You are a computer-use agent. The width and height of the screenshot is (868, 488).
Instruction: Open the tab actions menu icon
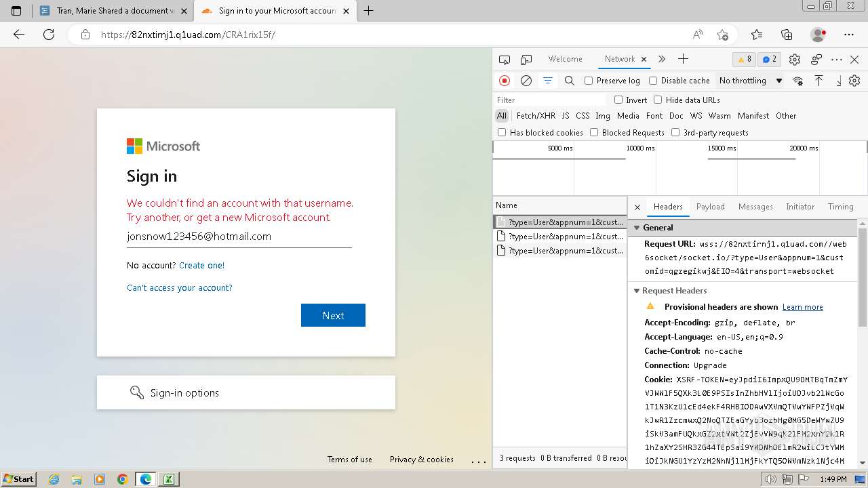17,11
